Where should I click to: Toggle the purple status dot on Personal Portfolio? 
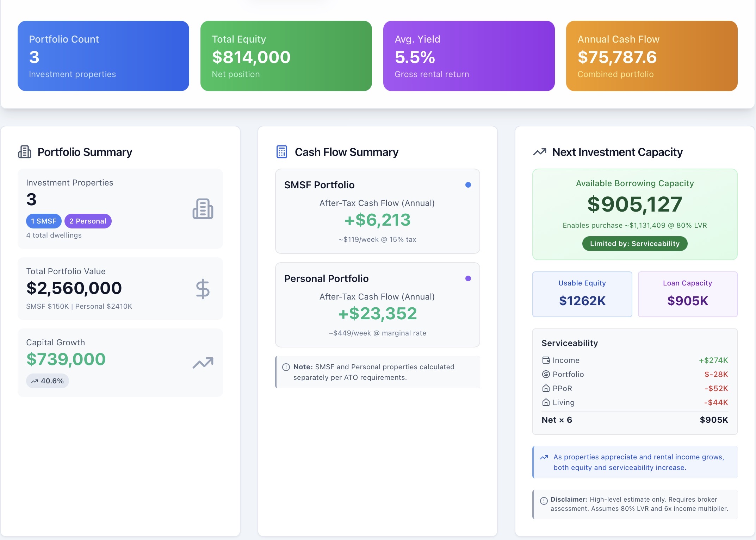pos(467,278)
